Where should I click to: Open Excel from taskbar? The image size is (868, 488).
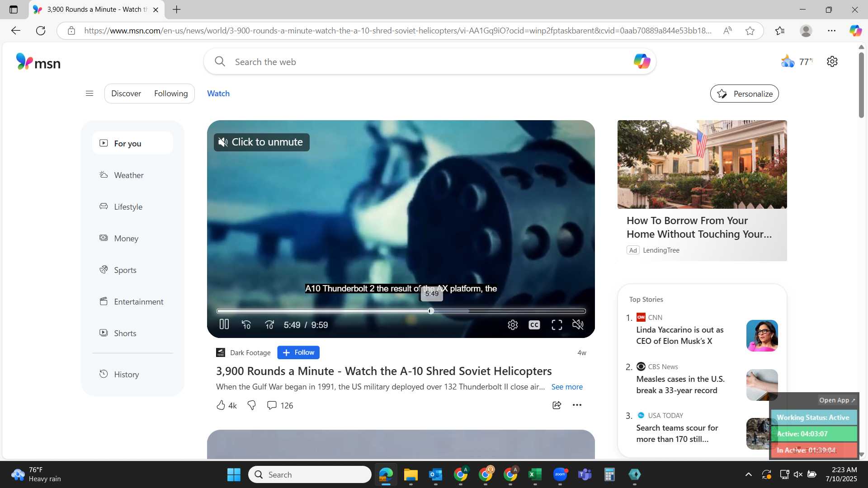pos(535,474)
